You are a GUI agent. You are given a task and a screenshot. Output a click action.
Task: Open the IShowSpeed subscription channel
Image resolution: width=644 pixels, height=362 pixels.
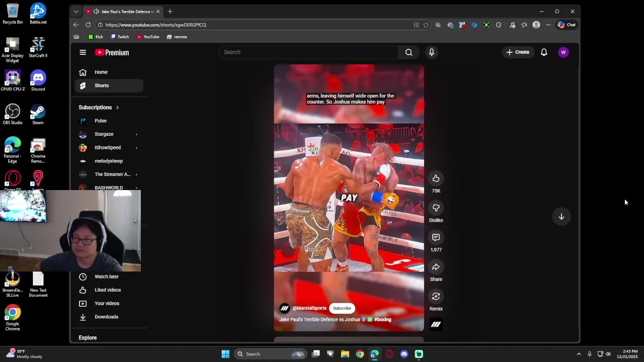click(x=109, y=148)
